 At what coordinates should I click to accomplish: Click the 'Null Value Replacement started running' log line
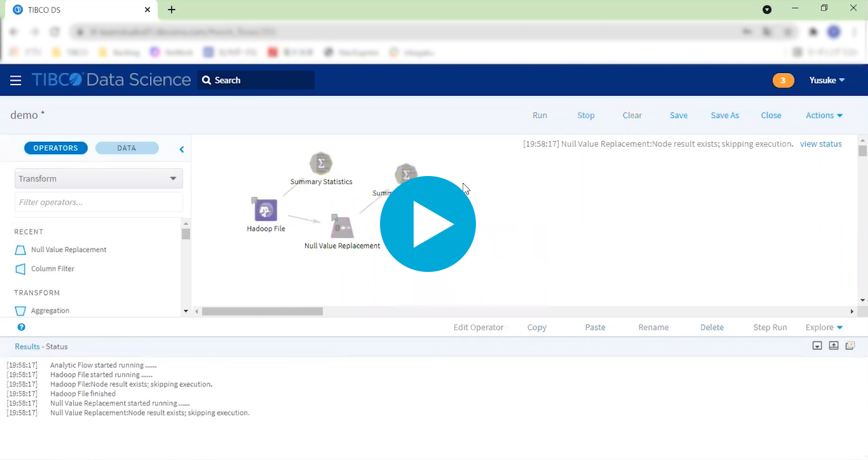(119, 403)
